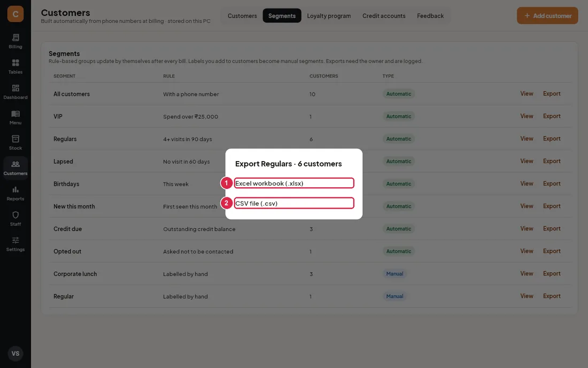Export the Birthdays segment
The image size is (588, 368).
pos(552,184)
